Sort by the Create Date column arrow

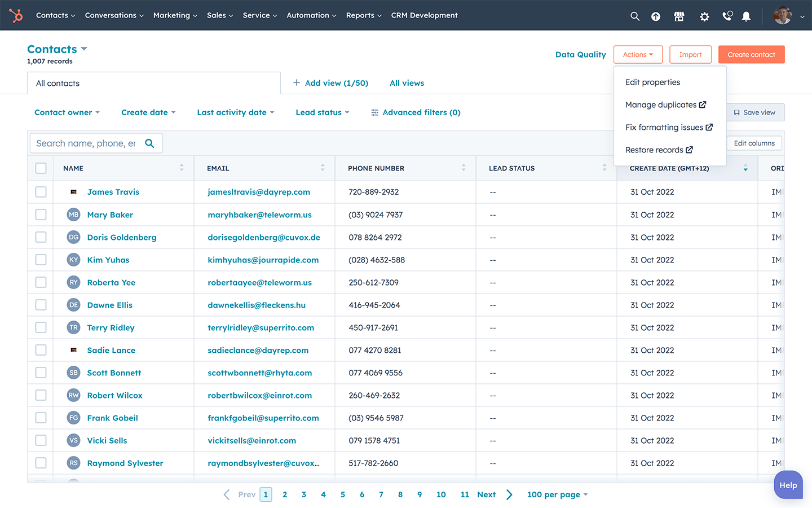coord(745,168)
